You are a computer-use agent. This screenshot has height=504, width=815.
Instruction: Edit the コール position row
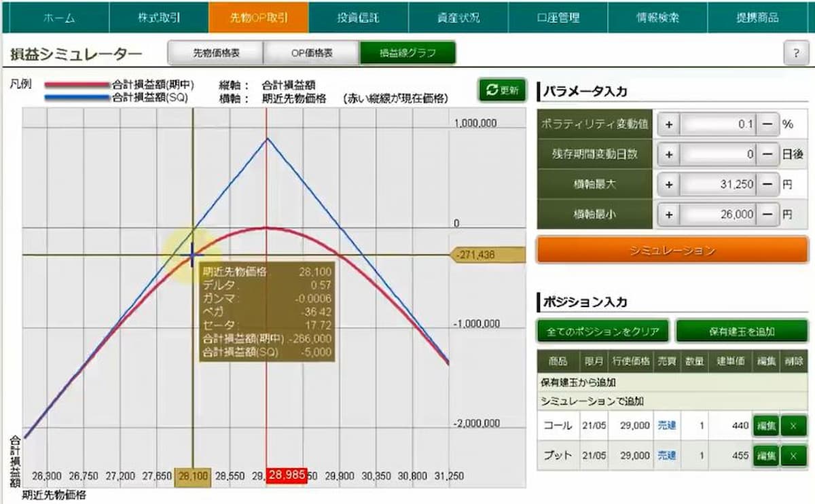tap(765, 427)
